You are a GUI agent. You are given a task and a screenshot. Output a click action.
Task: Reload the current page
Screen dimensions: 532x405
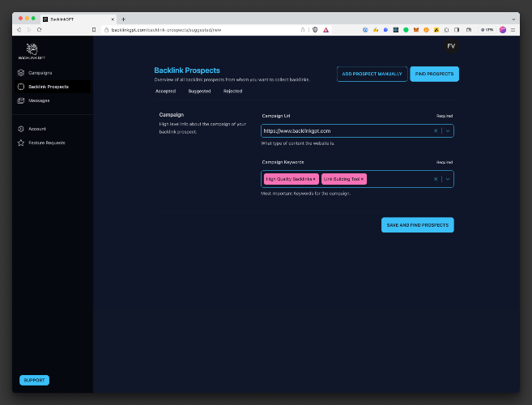[x=40, y=30]
